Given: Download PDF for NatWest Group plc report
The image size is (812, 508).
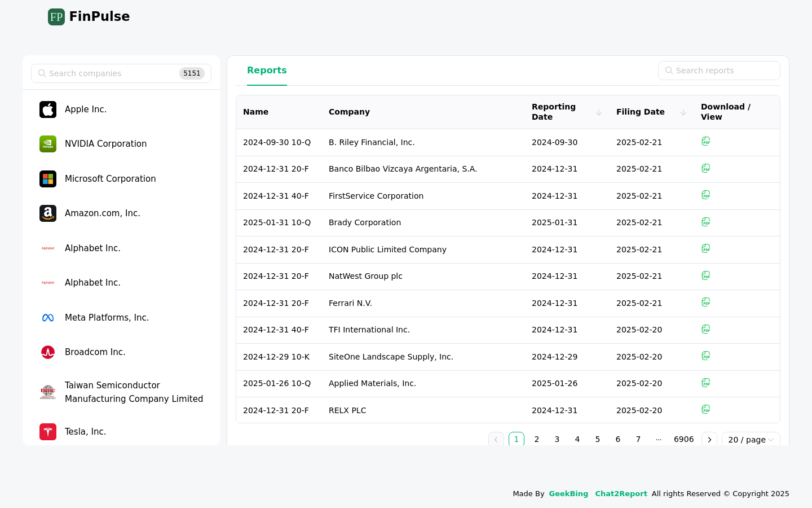Looking at the screenshot, I should [705, 275].
